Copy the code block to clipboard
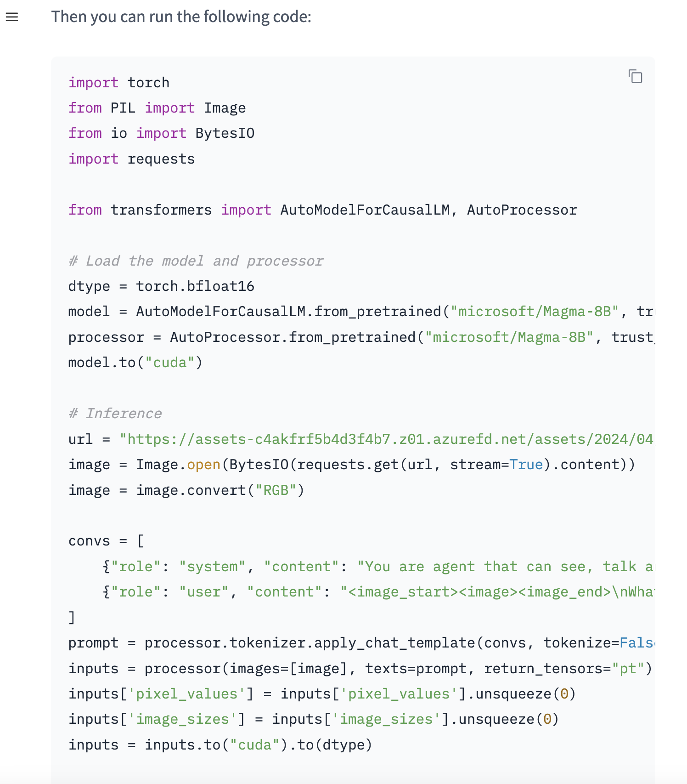Image resolution: width=687 pixels, height=784 pixels. click(x=635, y=76)
